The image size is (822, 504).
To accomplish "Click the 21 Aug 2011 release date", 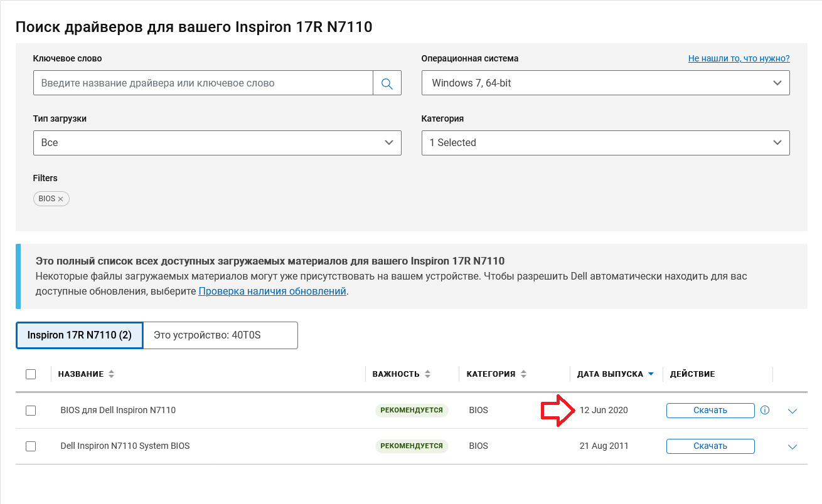I will pos(604,446).
